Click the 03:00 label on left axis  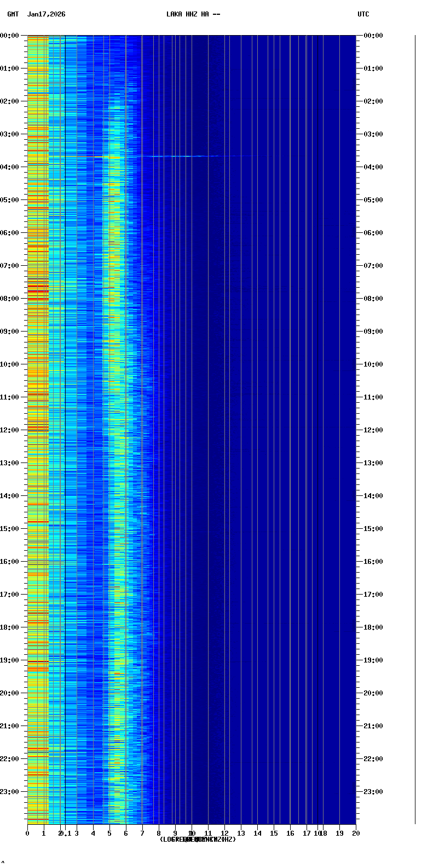[9, 134]
